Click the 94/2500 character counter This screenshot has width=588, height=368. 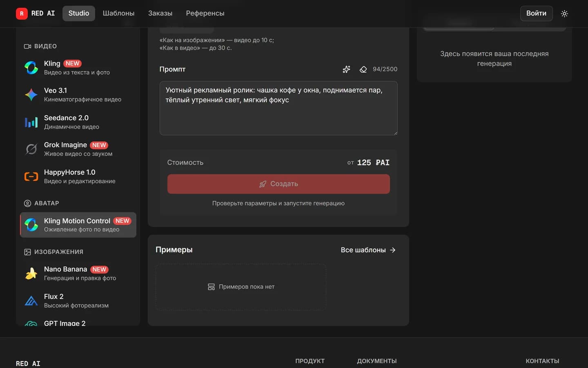(385, 69)
